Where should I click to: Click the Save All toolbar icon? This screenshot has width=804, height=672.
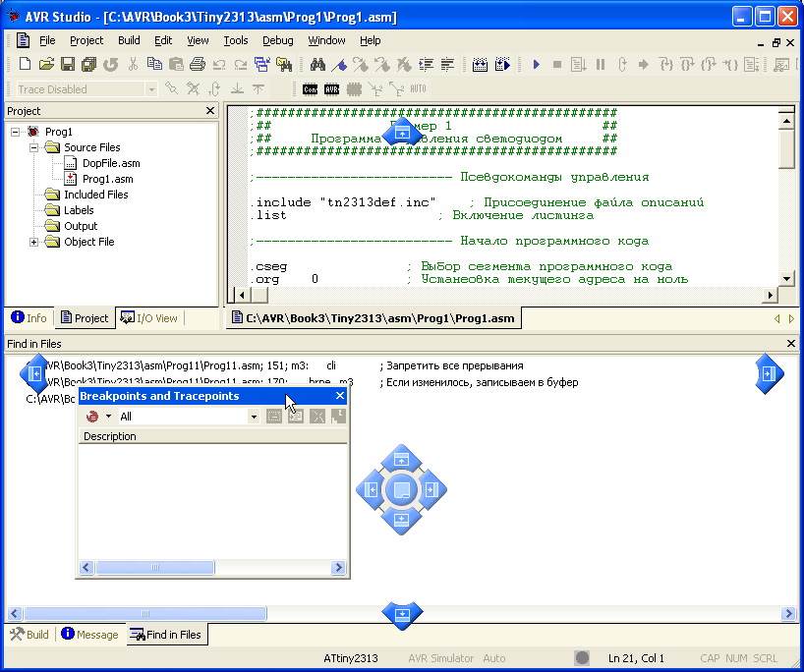pyautogui.click(x=89, y=64)
